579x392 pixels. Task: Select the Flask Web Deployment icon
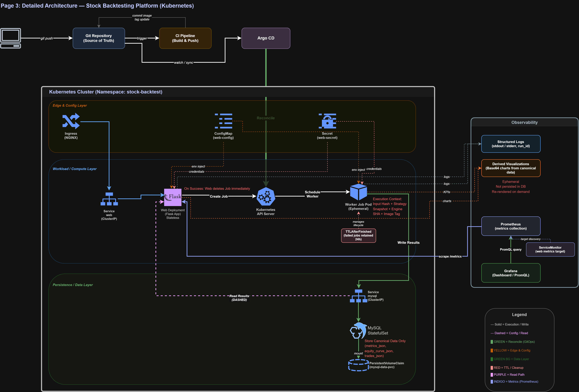(173, 197)
